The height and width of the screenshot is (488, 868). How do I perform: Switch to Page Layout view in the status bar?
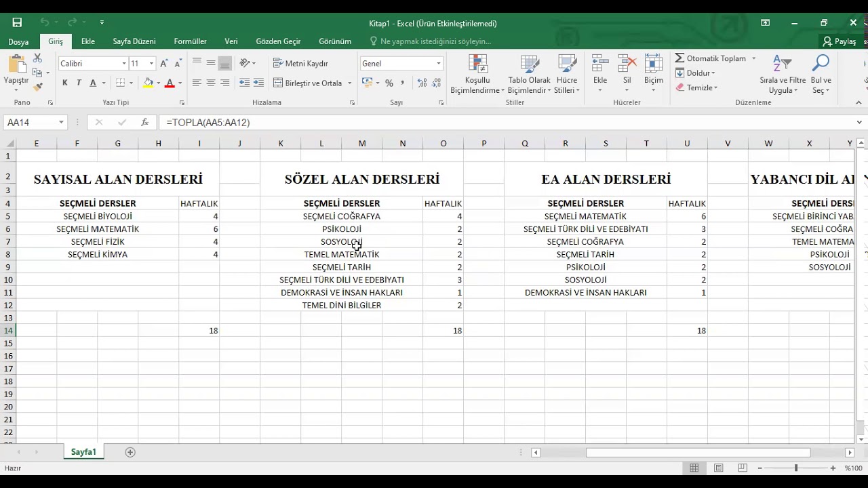pos(718,468)
